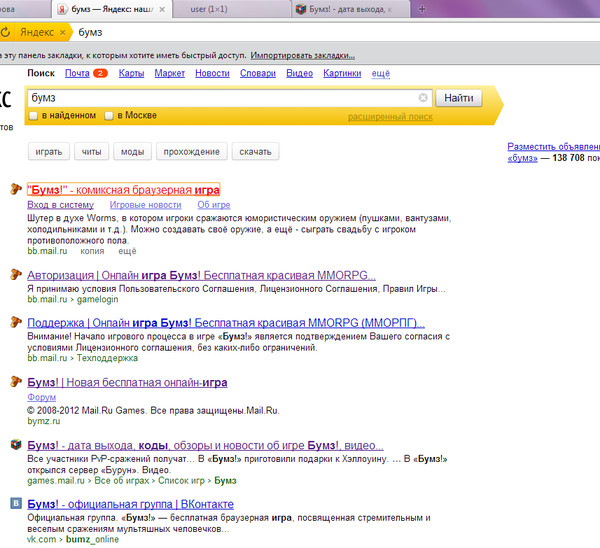Click the 'прохождение' suggestion button

pyautogui.click(x=192, y=152)
